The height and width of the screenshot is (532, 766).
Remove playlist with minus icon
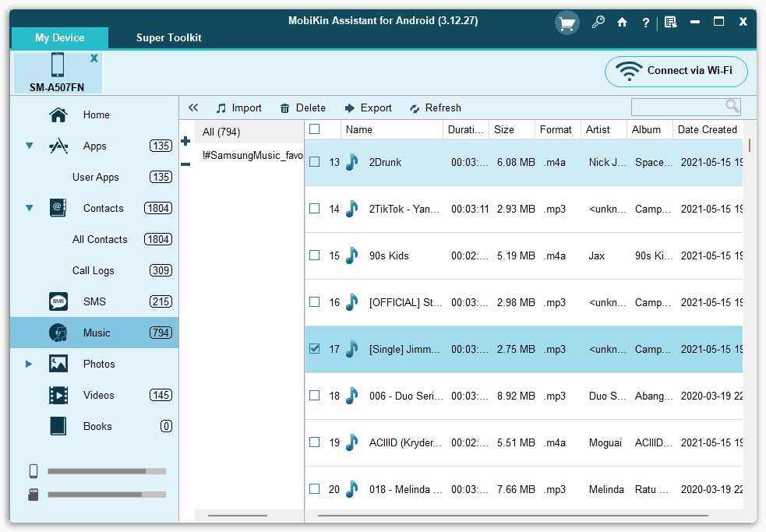pyautogui.click(x=185, y=164)
